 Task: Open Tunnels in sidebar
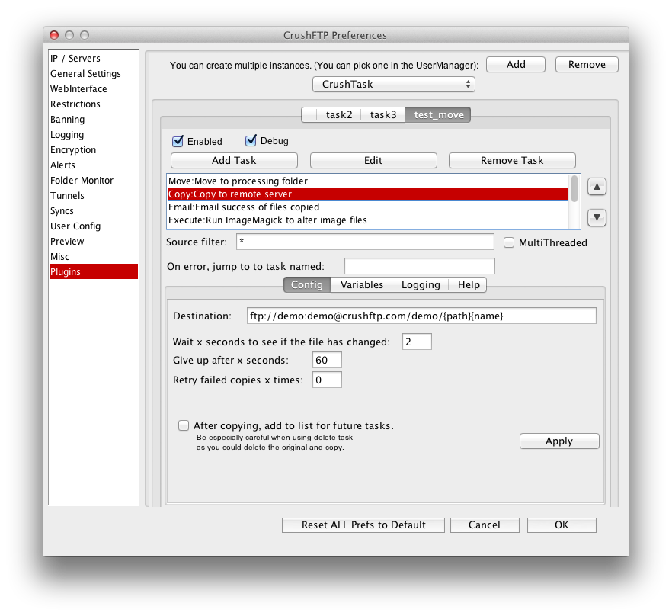pyautogui.click(x=94, y=196)
